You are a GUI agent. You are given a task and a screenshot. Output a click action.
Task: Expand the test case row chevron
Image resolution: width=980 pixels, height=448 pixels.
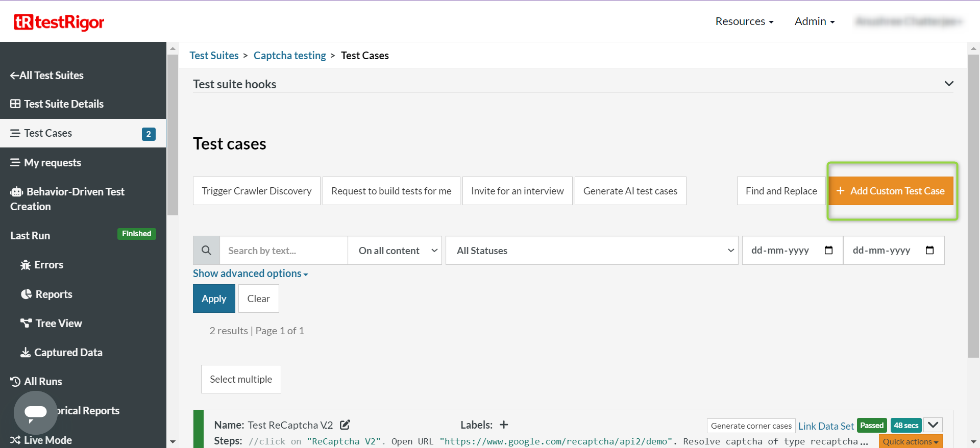933,425
